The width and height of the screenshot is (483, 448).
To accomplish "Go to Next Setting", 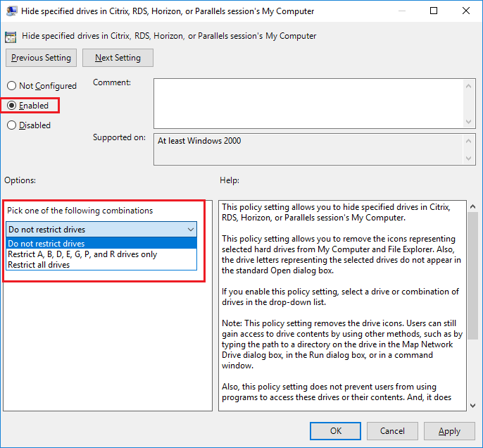I will 118,58.
